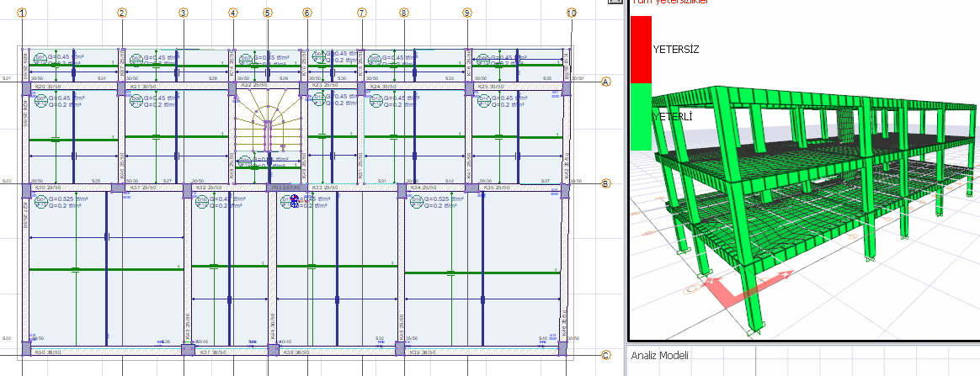980x376 pixels.
Task: Select column label S23
Action: 6,181
